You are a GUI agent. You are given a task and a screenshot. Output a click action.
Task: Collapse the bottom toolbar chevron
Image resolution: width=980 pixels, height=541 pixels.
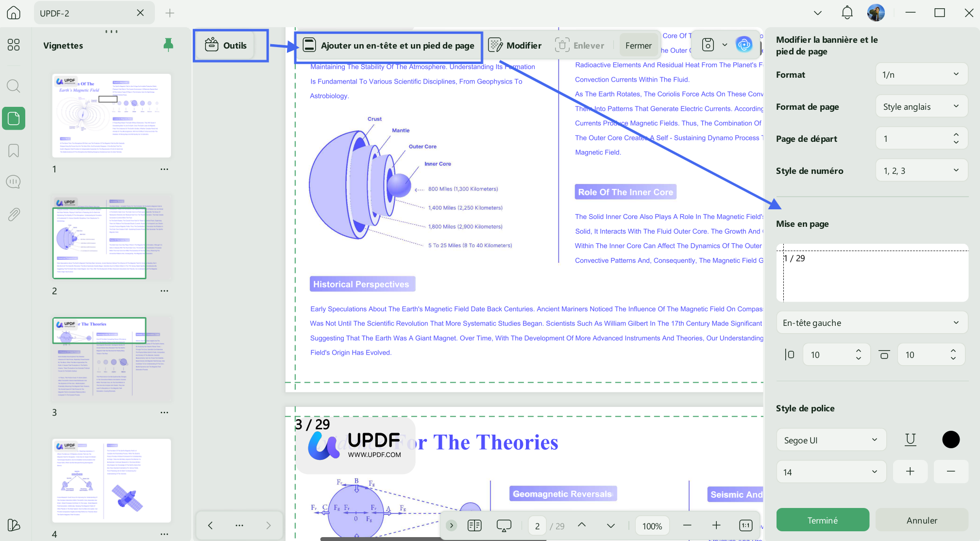tap(451, 525)
